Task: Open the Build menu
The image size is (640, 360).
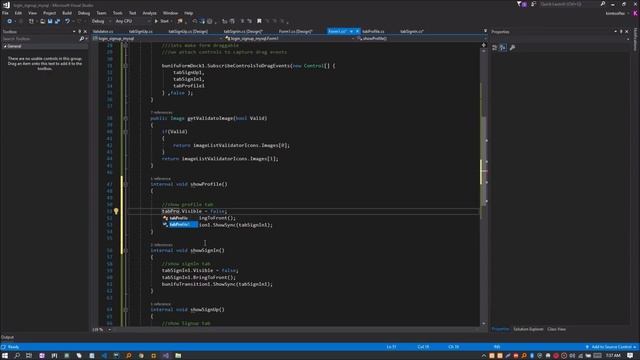Action: click(x=67, y=13)
